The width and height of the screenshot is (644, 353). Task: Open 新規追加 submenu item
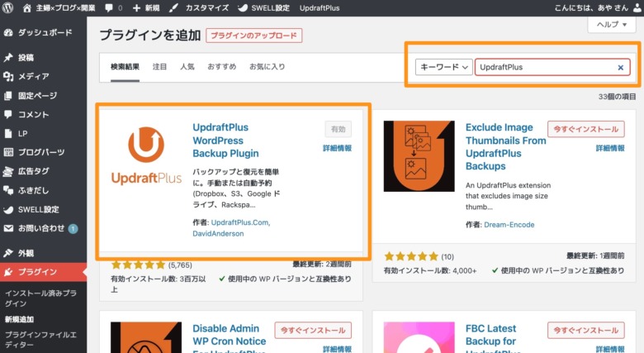click(x=19, y=319)
